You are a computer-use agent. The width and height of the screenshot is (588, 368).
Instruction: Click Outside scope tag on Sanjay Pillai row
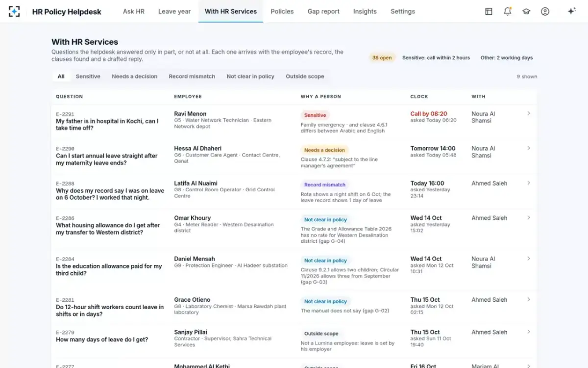(321, 334)
